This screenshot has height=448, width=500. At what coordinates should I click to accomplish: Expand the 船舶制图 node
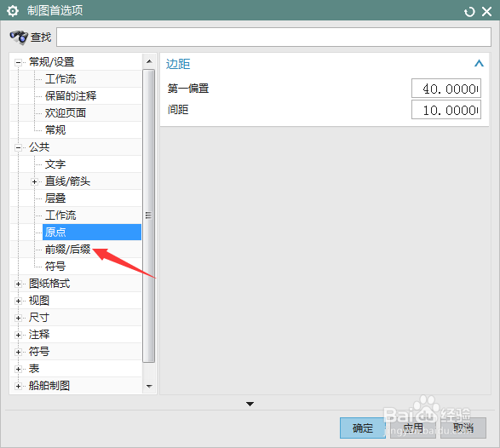tap(18, 387)
